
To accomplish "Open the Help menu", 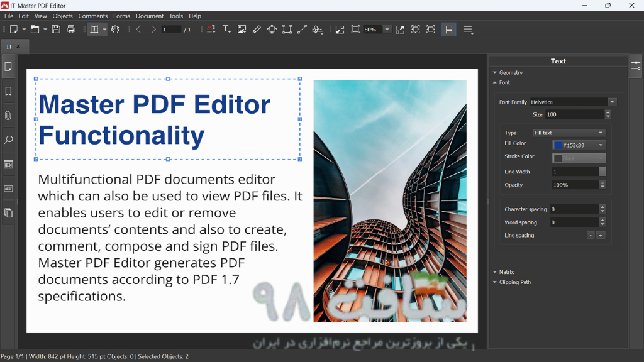I will (x=195, y=16).
